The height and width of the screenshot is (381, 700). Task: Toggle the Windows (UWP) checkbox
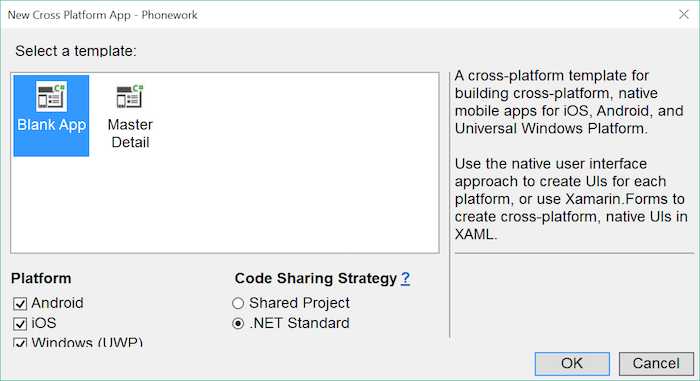(x=20, y=343)
